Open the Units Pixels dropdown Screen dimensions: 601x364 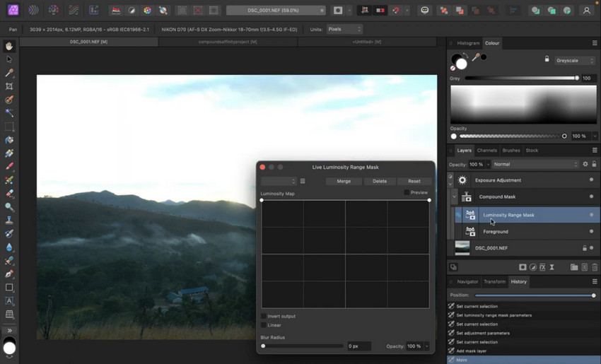(344, 29)
